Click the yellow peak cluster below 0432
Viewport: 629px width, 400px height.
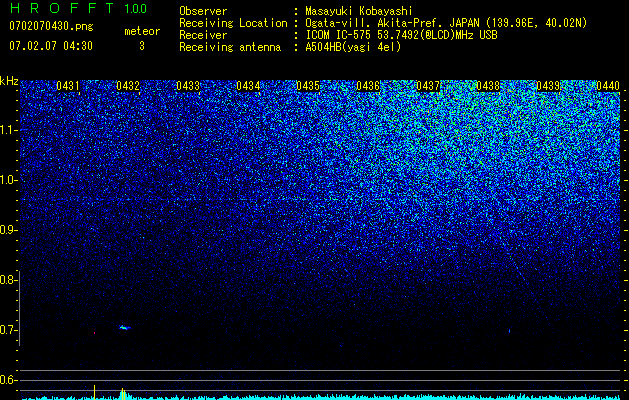click(x=123, y=394)
